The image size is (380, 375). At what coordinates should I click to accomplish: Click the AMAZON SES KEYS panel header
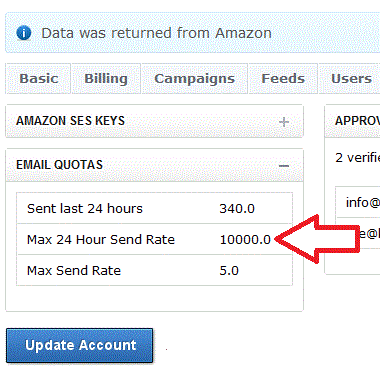pyautogui.click(x=154, y=121)
